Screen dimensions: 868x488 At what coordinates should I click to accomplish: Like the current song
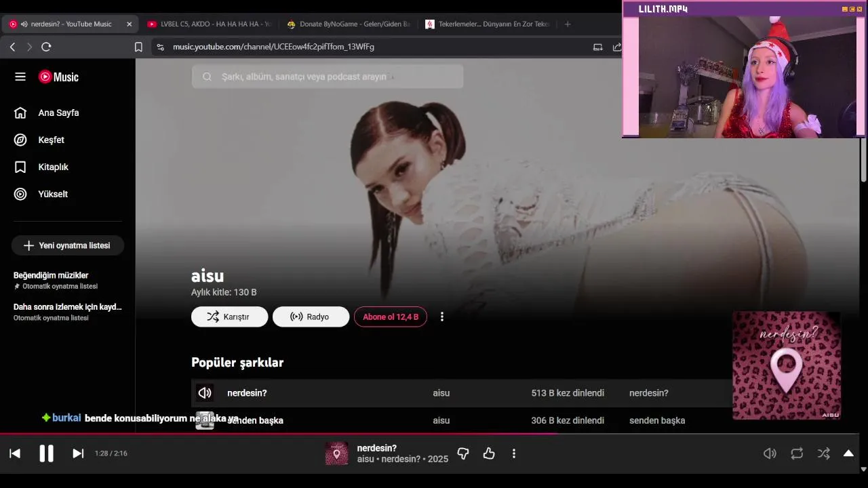pos(489,453)
